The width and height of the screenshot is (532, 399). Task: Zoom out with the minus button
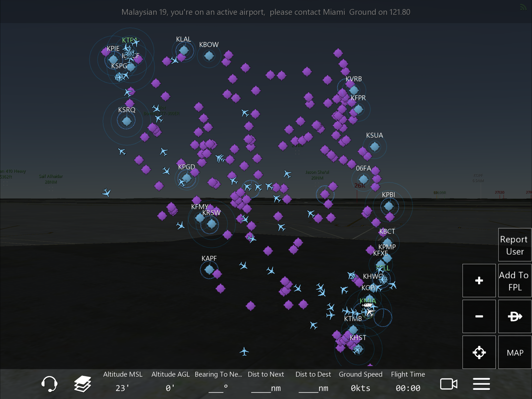tap(479, 316)
